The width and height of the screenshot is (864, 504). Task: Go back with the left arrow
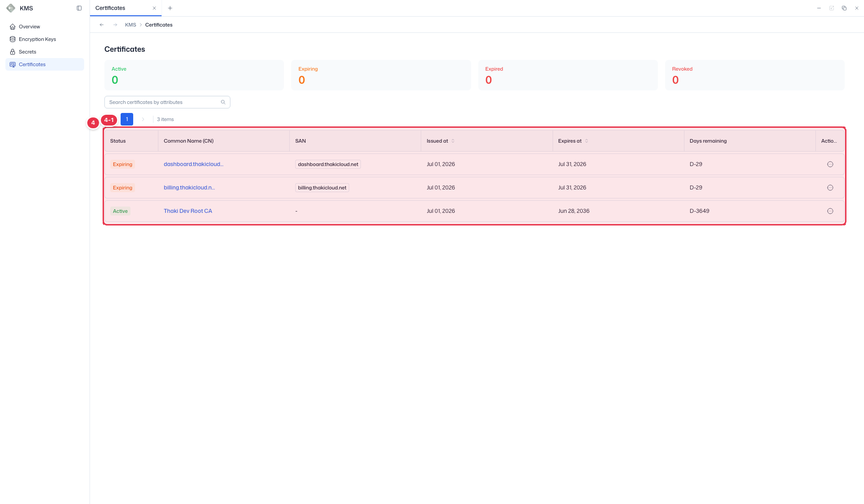(x=102, y=25)
